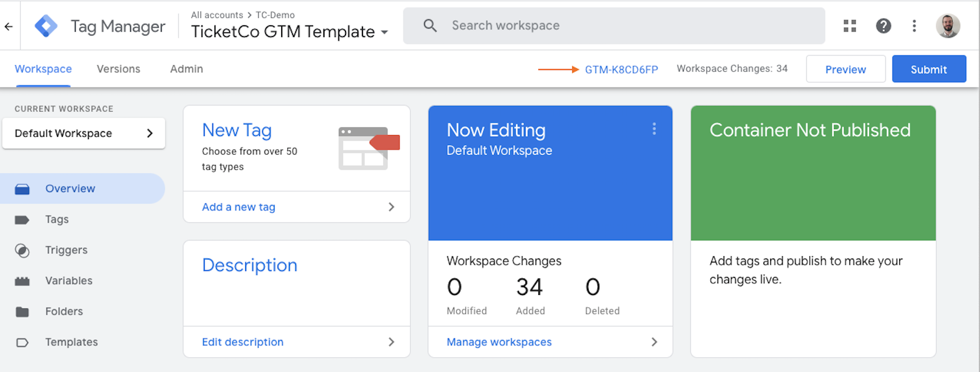
Task: Click the Workspace Changes: 34 counter in header
Action: [732, 69]
